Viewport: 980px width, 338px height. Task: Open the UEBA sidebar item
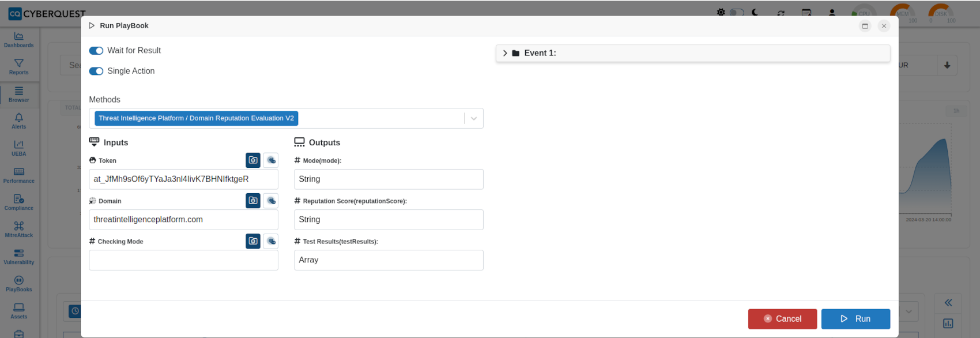(19, 148)
